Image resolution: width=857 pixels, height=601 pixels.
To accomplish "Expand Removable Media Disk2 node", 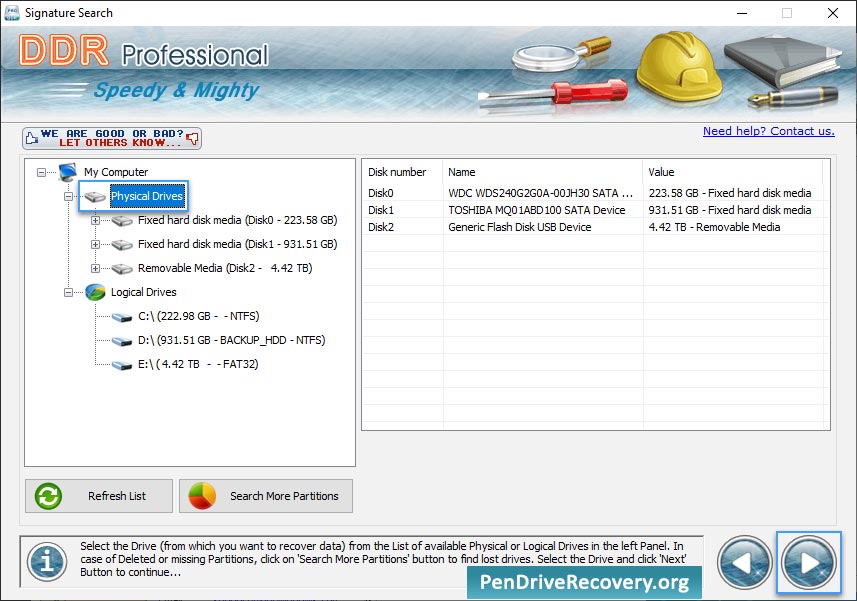I will point(95,269).
